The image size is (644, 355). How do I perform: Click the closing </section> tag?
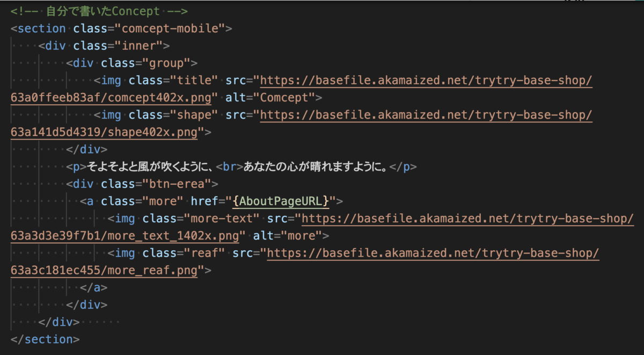pos(45,339)
